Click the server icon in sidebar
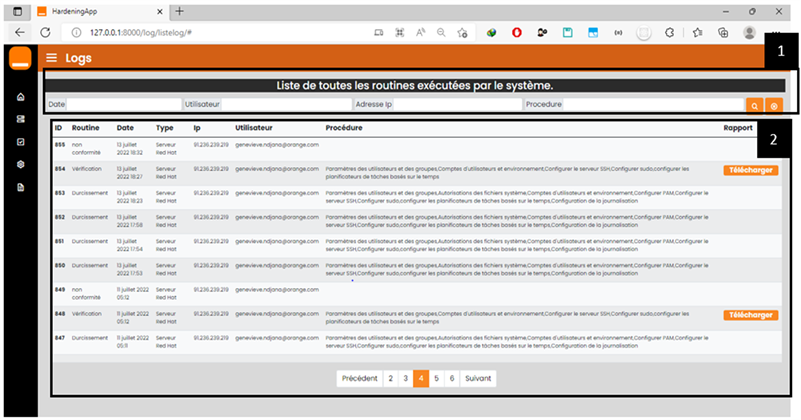 [x=20, y=119]
